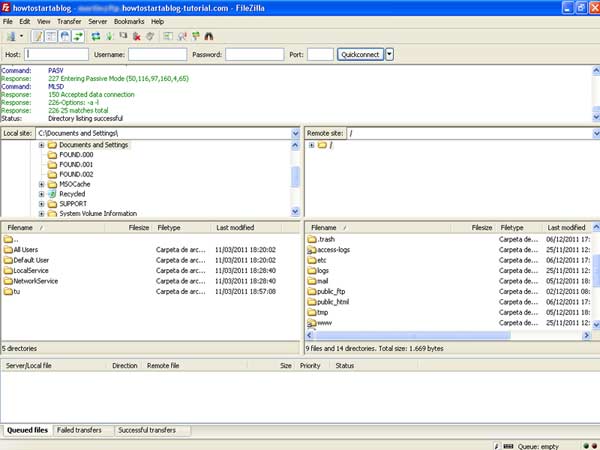Open the File menu

pyautogui.click(x=8, y=21)
